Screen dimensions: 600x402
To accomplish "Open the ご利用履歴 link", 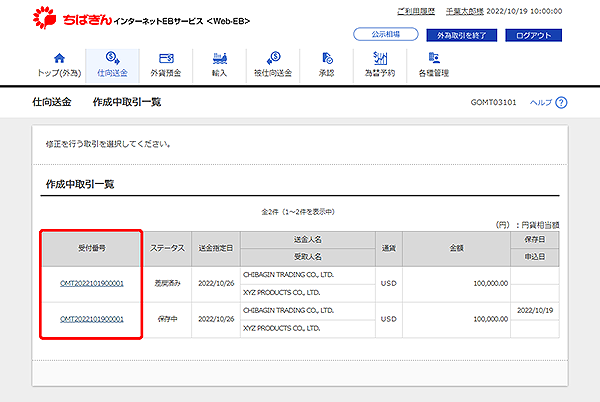I will (x=416, y=11).
